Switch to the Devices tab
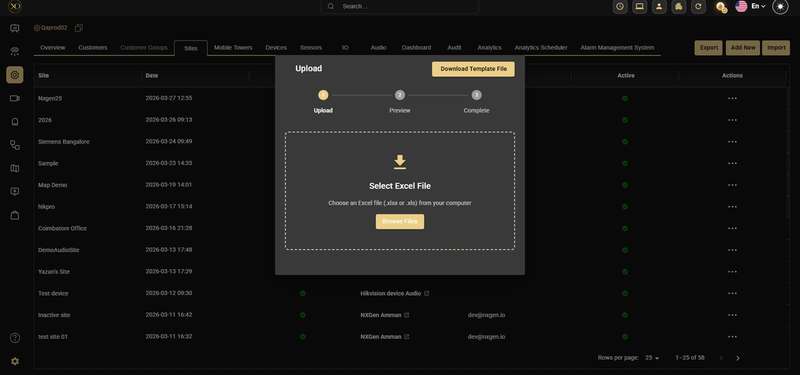800x375 pixels. (x=276, y=47)
